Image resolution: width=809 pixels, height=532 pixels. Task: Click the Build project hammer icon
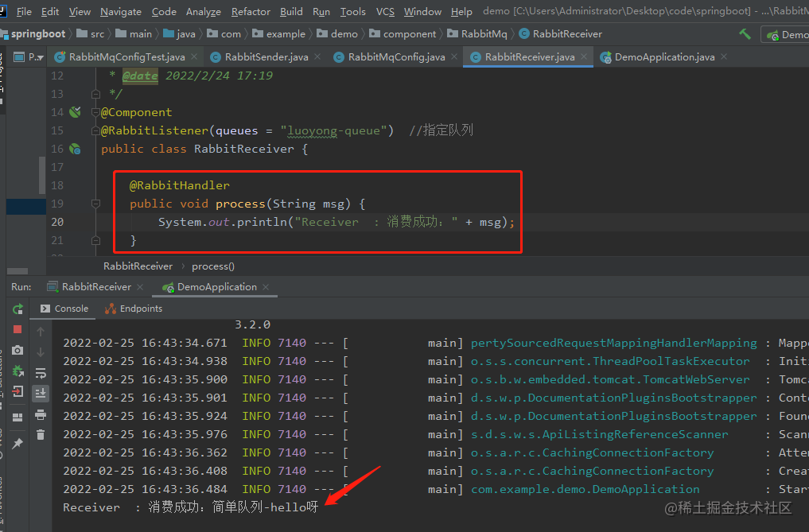[x=745, y=34]
